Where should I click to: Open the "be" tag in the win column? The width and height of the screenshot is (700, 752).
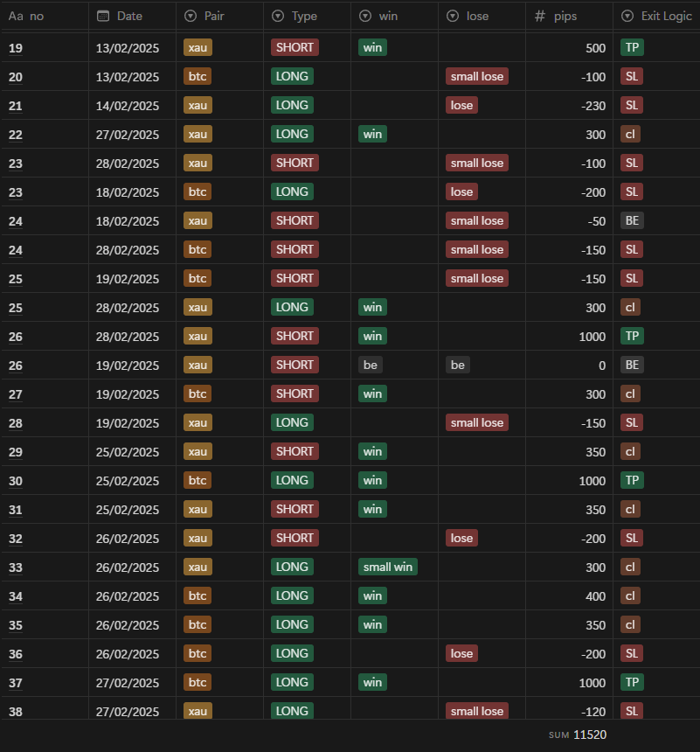371,365
